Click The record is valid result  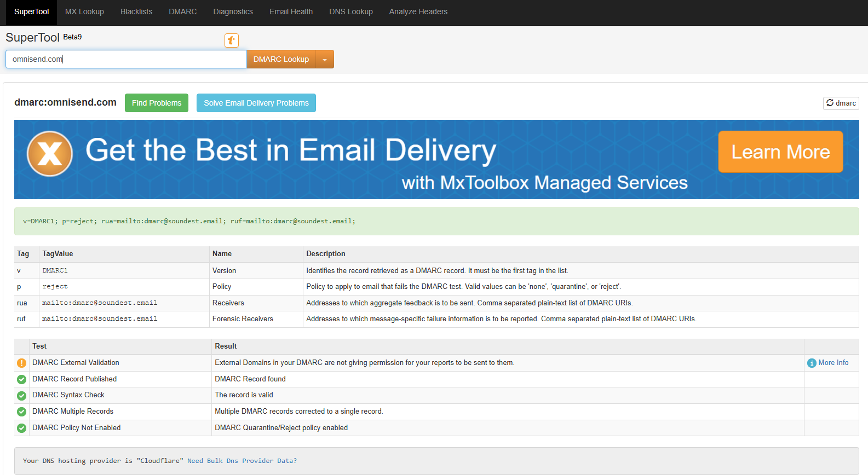[x=244, y=395]
